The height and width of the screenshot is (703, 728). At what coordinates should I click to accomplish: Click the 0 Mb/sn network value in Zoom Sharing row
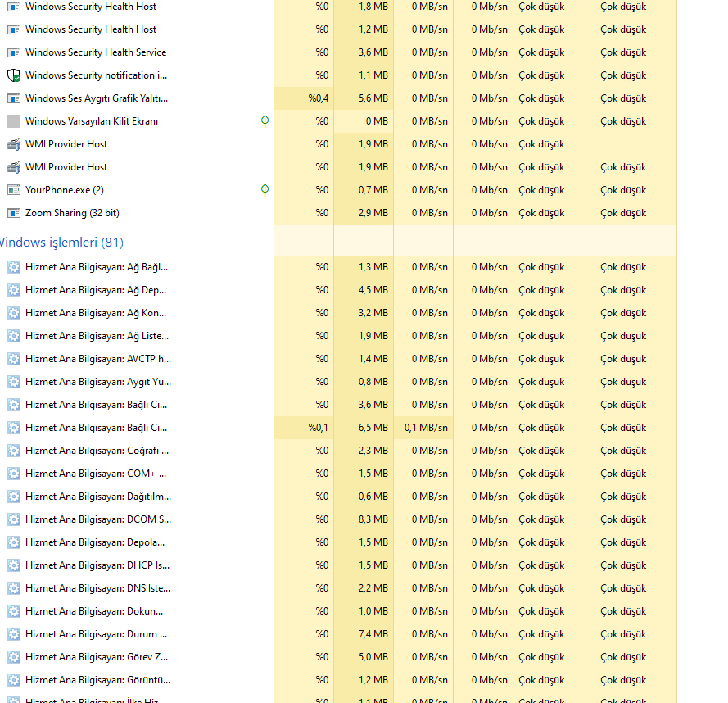[x=490, y=213]
